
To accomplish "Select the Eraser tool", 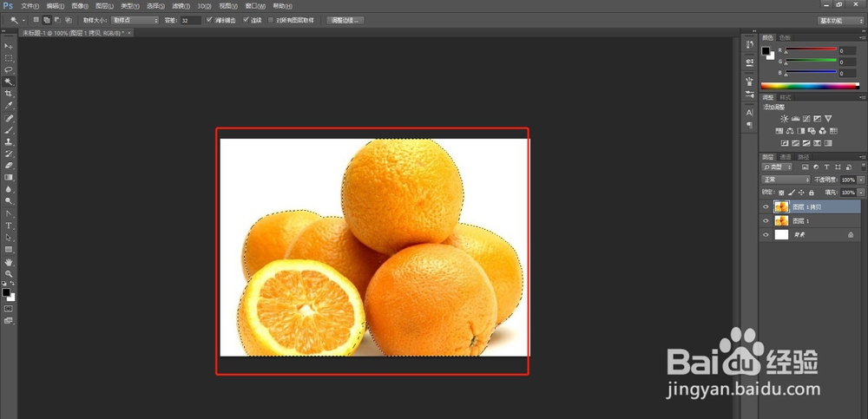I will pyautogui.click(x=9, y=166).
